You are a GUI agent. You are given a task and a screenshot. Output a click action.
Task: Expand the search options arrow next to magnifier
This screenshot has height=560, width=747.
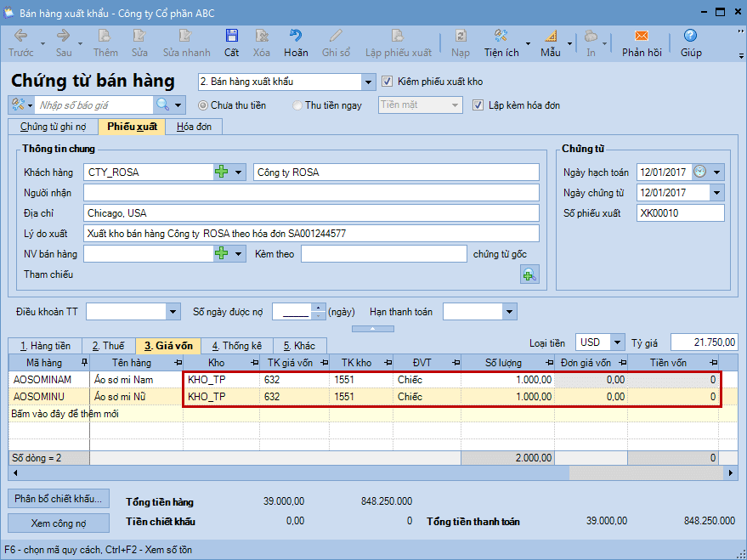tap(178, 105)
